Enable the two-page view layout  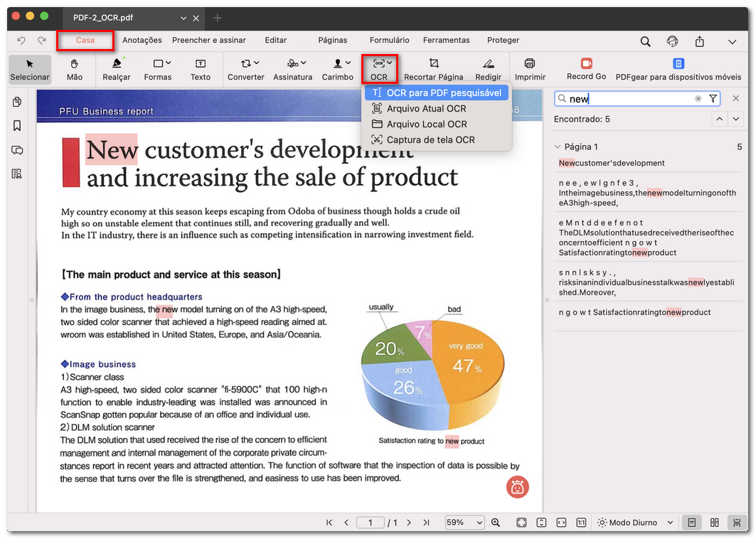click(714, 522)
